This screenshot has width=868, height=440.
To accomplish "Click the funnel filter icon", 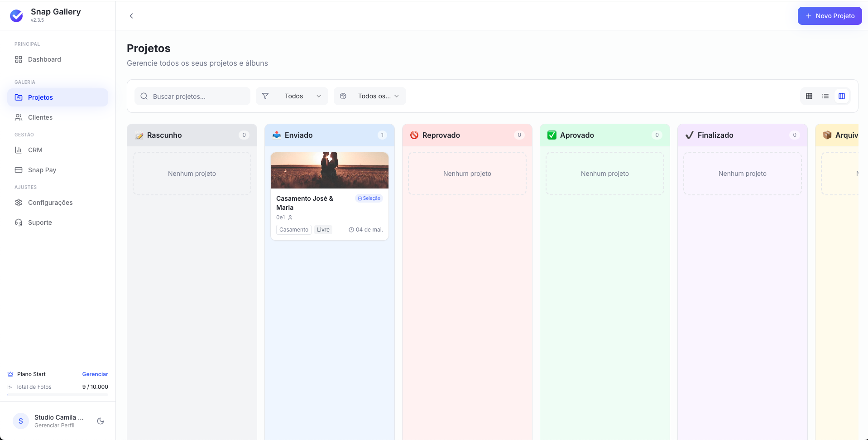I will tap(265, 96).
